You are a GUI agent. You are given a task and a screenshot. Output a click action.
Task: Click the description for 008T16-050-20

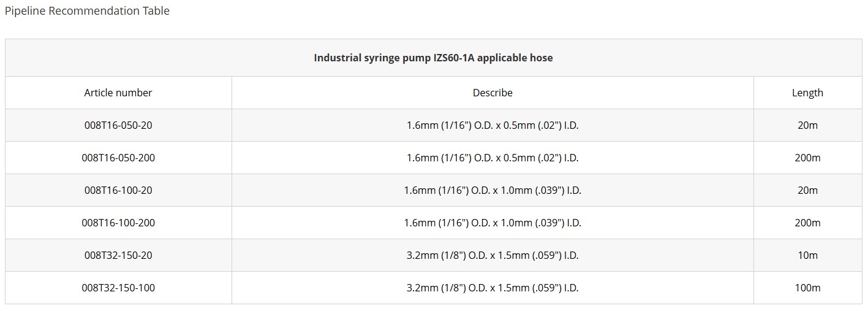tap(492, 125)
